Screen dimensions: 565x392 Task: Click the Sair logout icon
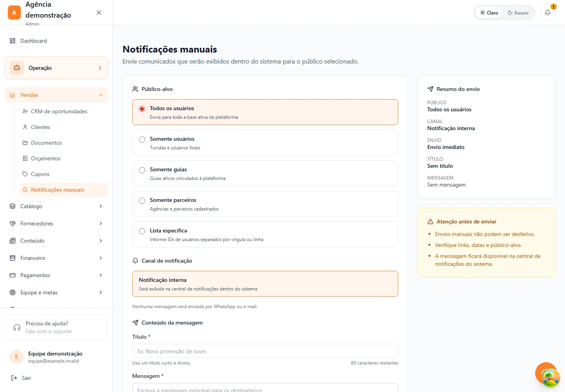14,378
